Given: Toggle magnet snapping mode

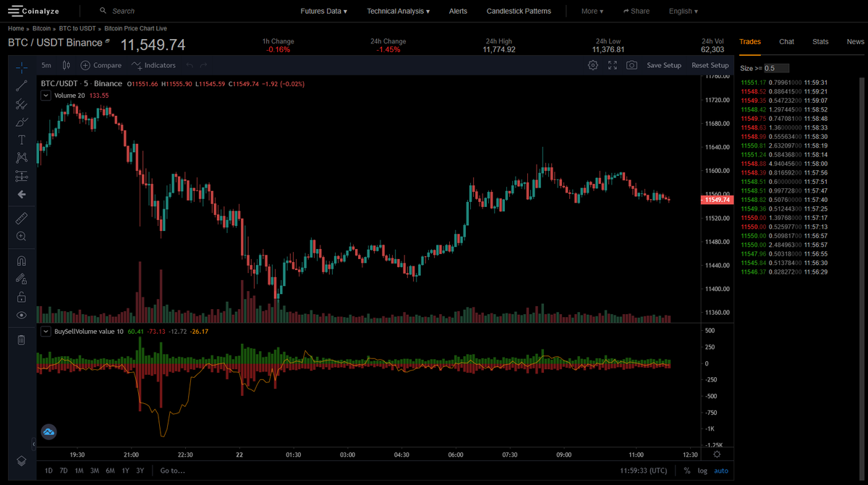Looking at the screenshot, I should 22,261.
